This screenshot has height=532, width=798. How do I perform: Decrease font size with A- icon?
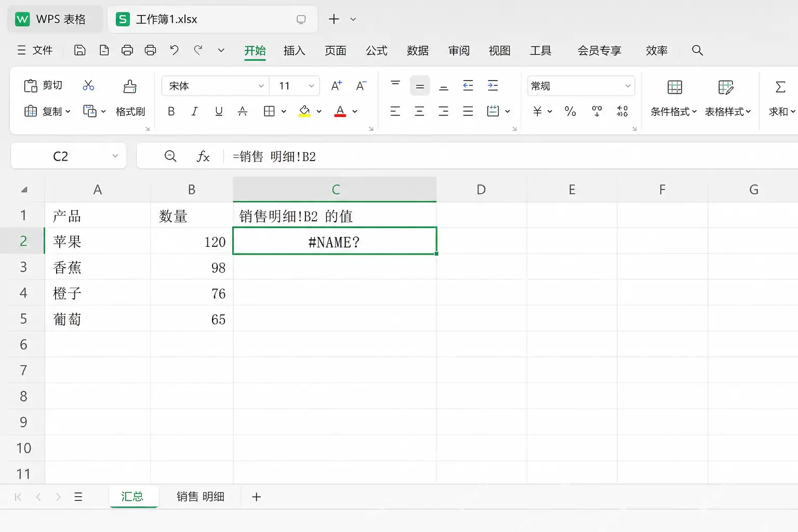(x=361, y=86)
